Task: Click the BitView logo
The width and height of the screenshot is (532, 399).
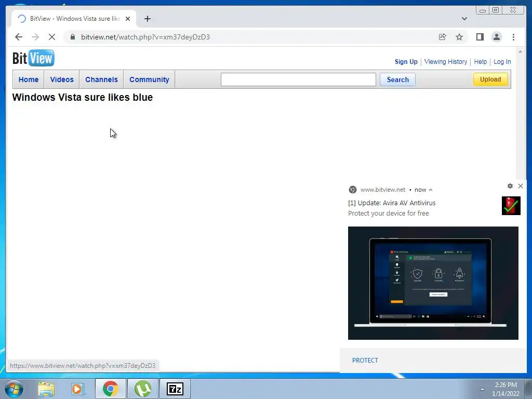Action: pyautogui.click(x=33, y=58)
